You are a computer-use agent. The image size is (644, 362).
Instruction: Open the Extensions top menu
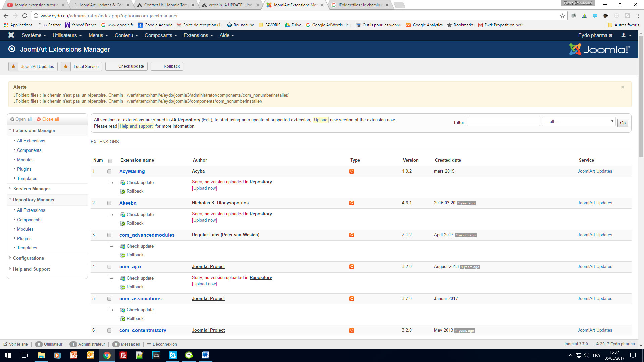pos(198,35)
